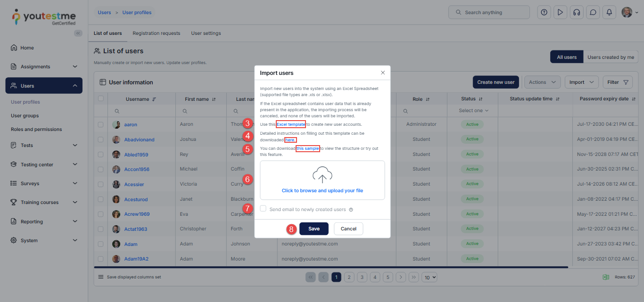The image size is (644, 302).
Task: Download the Excel template link
Action: pos(291,124)
